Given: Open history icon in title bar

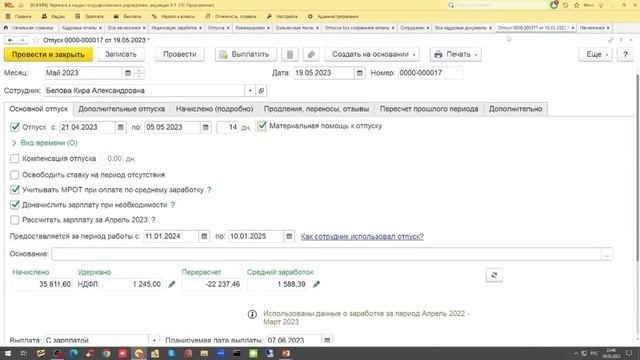Looking at the screenshot, I should pos(565,5).
